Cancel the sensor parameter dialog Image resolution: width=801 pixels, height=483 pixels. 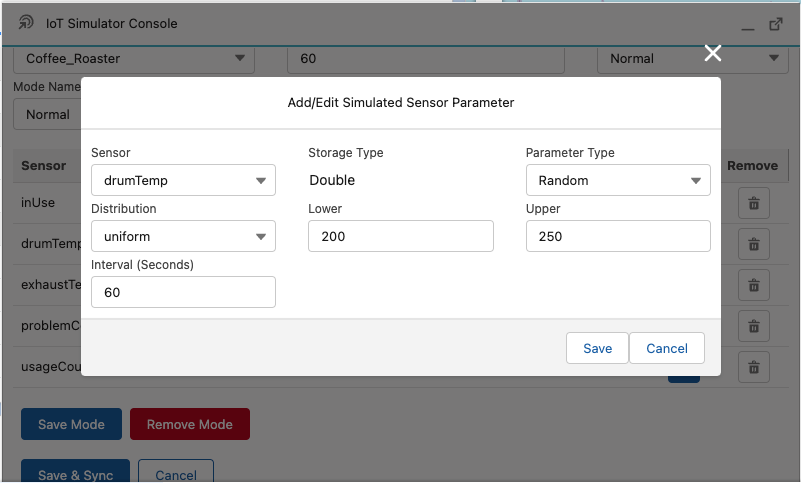[667, 348]
